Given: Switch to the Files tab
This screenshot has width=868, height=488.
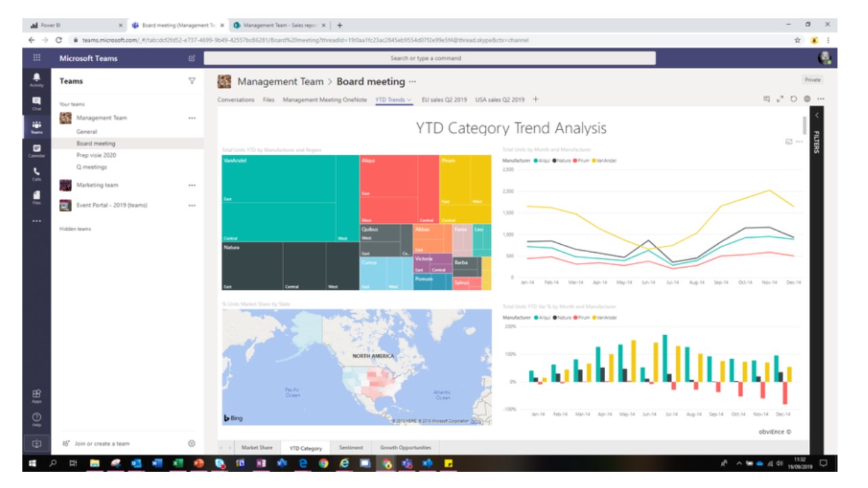Looking at the screenshot, I should click(x=269, y=100).
